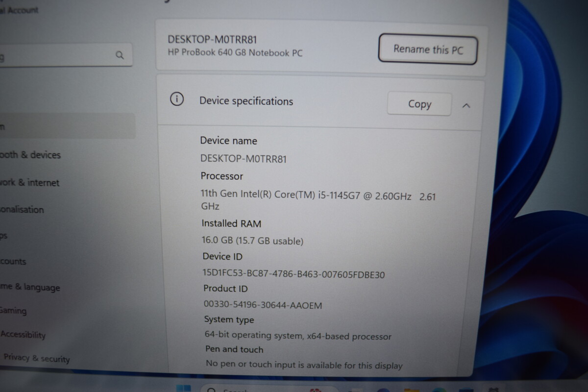Viewport: 588px width, 392px height.
Task: Open the Gaming settings page
Action: click(x=13, y=310)
